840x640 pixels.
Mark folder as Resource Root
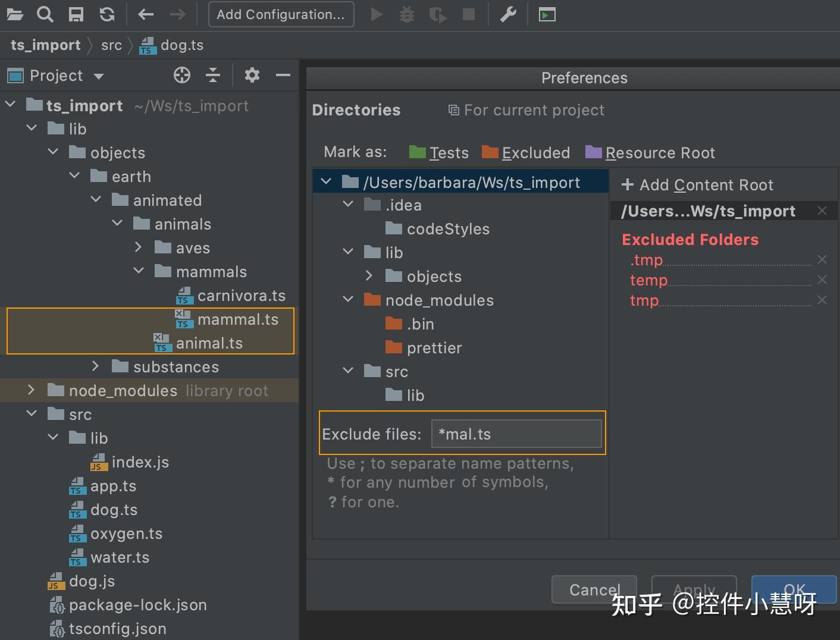coord(650,152)
